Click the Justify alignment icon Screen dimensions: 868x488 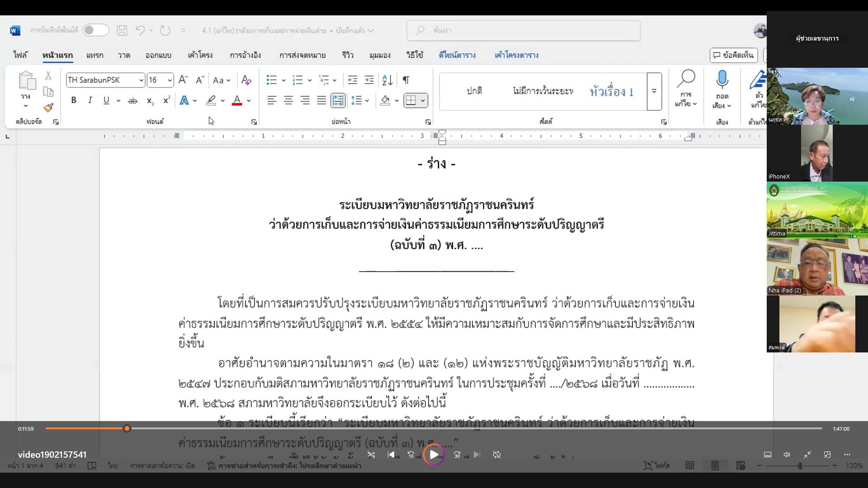pyautogui.click(x=321, y=100)
